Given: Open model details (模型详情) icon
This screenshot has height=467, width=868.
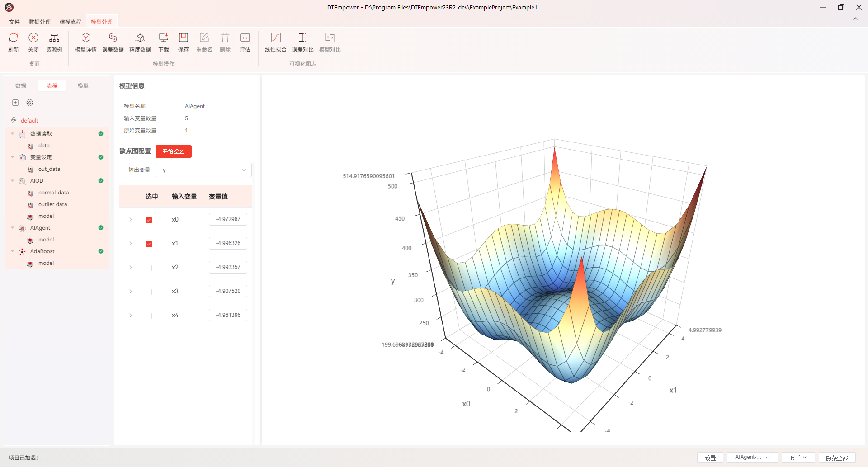Looking at the screenshot, I should (x=86, y=38).
